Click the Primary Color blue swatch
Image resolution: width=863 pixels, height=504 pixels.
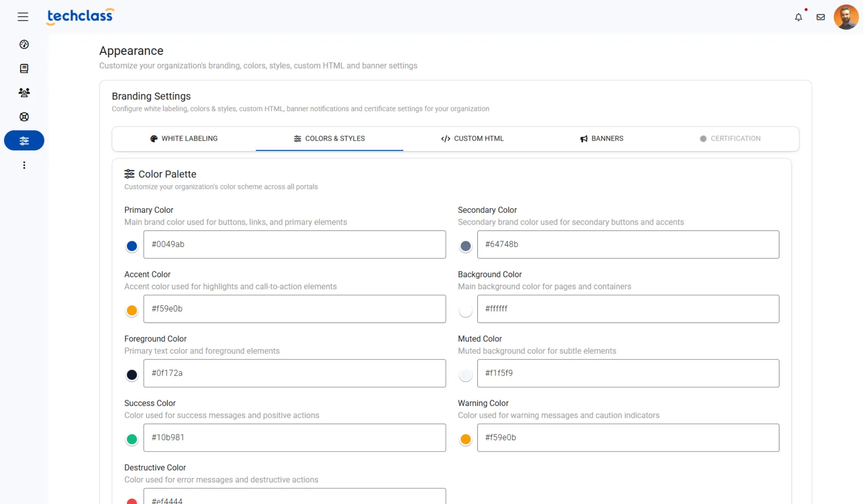pos(132,246)
